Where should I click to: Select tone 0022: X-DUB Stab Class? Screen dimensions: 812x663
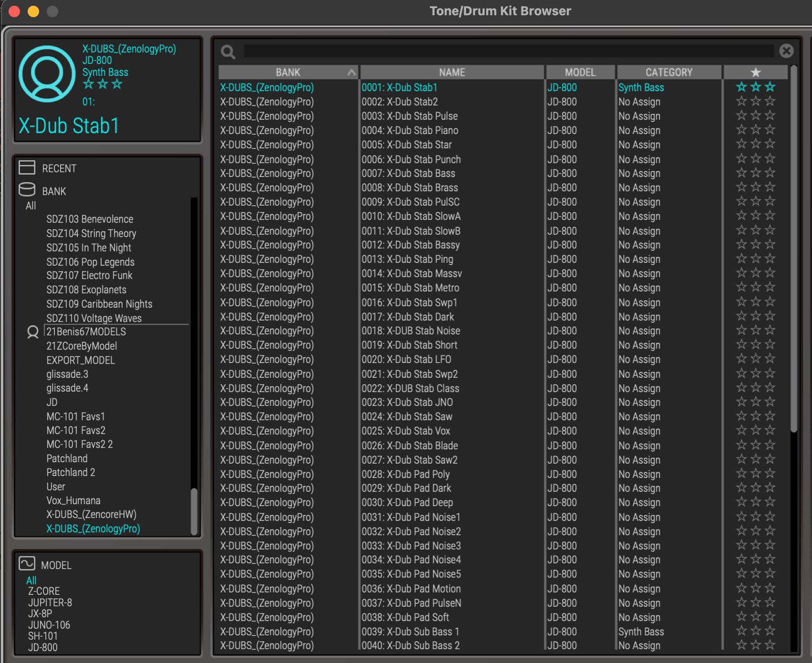(410, 388)
